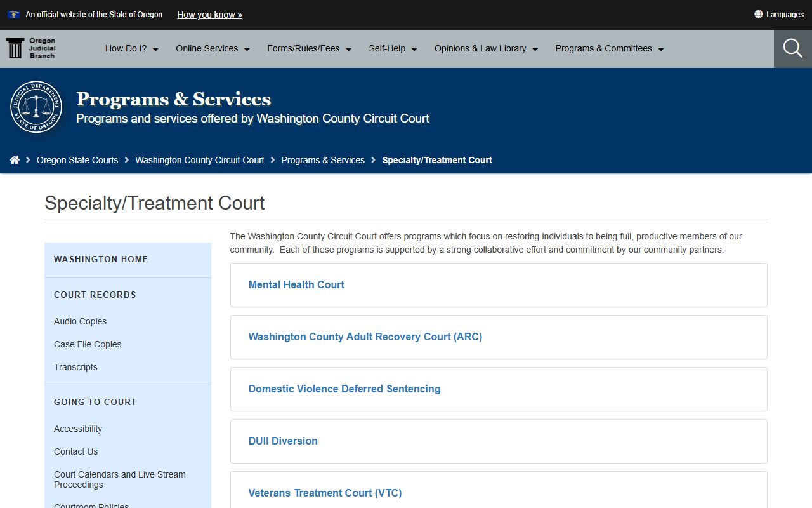Go to Washington County Circuit Court breadcrumb
The height and width of the screenshot is (508, 812).
pyautogui.click(x=200, y=160)
